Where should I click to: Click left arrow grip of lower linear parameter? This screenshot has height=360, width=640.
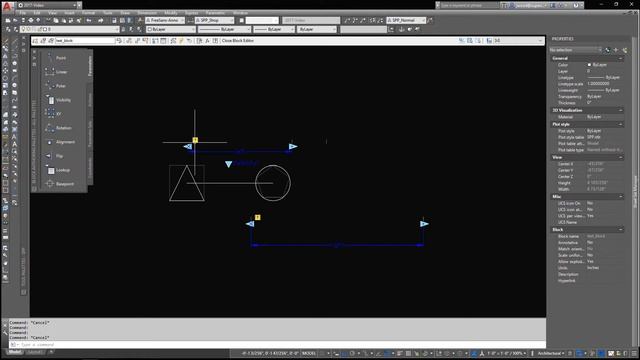[250, 224]
